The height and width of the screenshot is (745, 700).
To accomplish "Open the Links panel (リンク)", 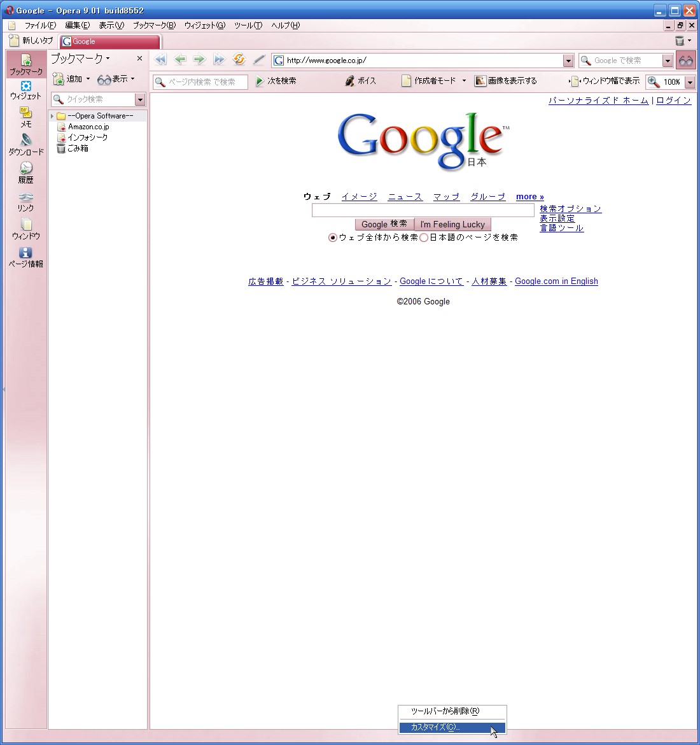I will pyautogui.click(x=26, y=201).
